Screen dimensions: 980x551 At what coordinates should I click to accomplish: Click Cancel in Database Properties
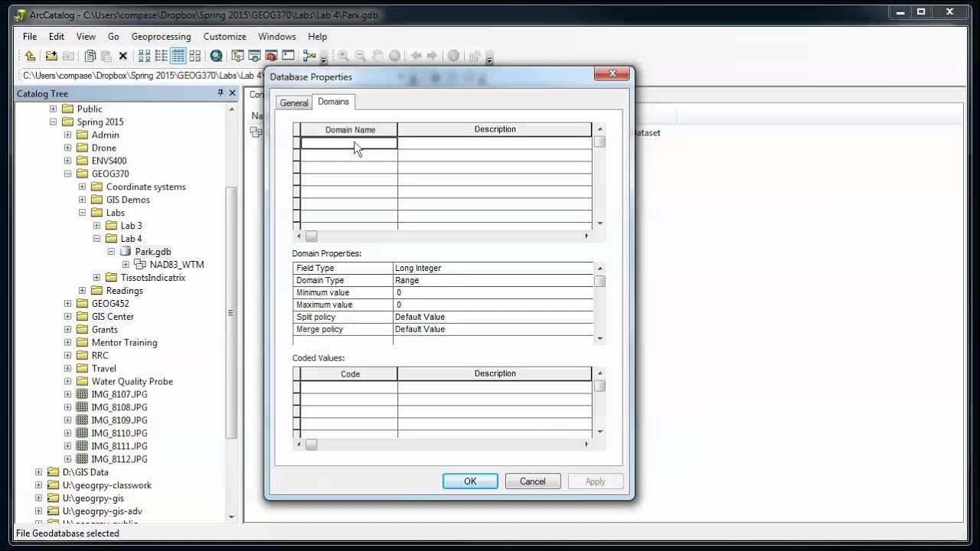(533, 481)
